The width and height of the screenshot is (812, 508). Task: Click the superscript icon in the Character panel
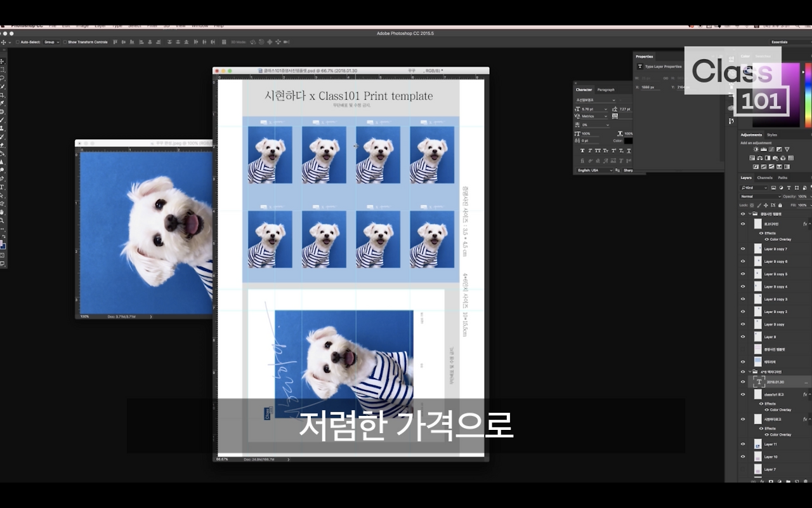coord(613,150)
